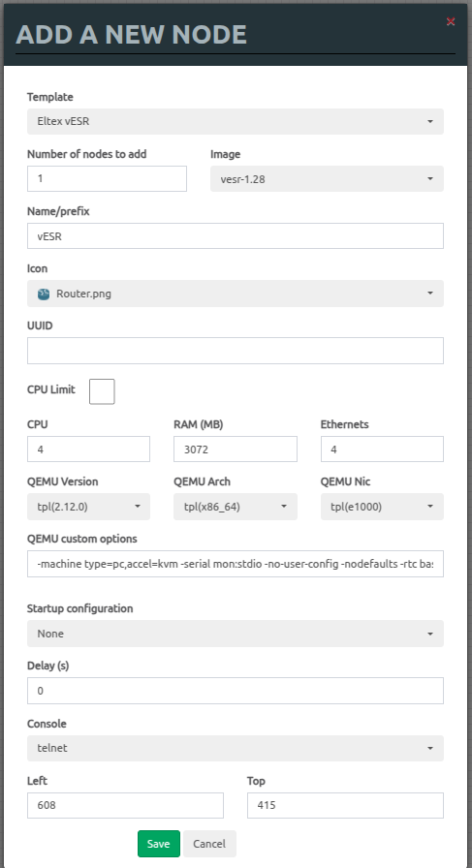Click the CPU Limit label text
Screen dimensions: 472x868
[x=51, y=389]
